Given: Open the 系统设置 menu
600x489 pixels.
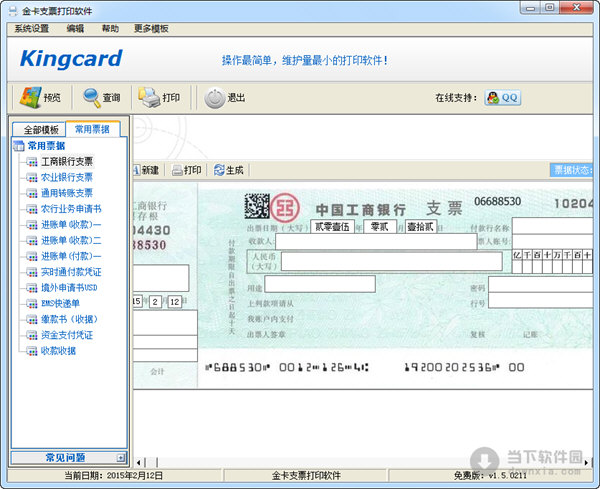Looking at the screenshot, I should pyautogui.click(x=31, y=29).
